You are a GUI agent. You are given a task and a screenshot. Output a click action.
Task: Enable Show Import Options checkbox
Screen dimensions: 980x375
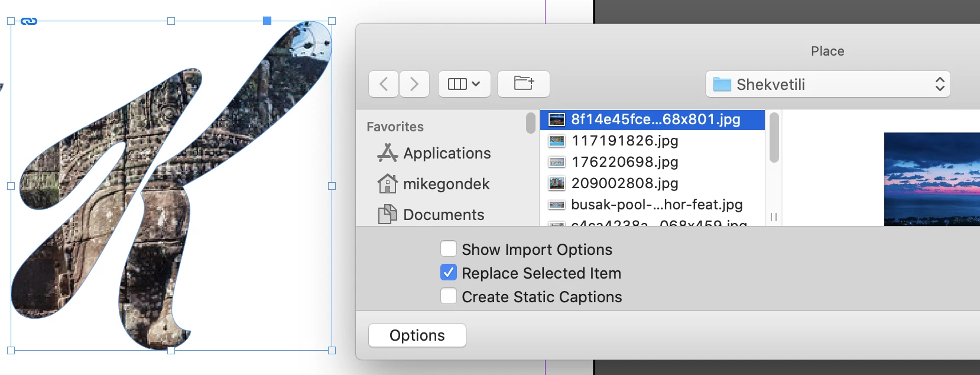[x=449, y=248]
